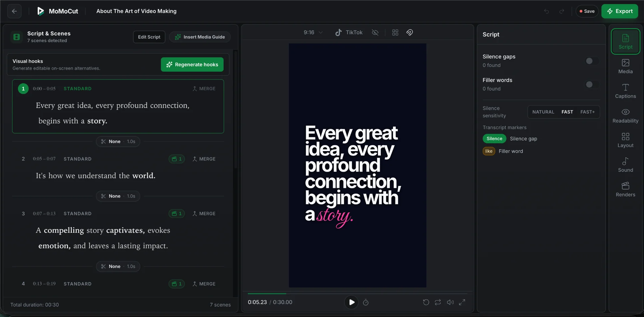Open the Insert Media Guide
The height and width of the screenshot is (317, 644).
click(x=200, y=37)
